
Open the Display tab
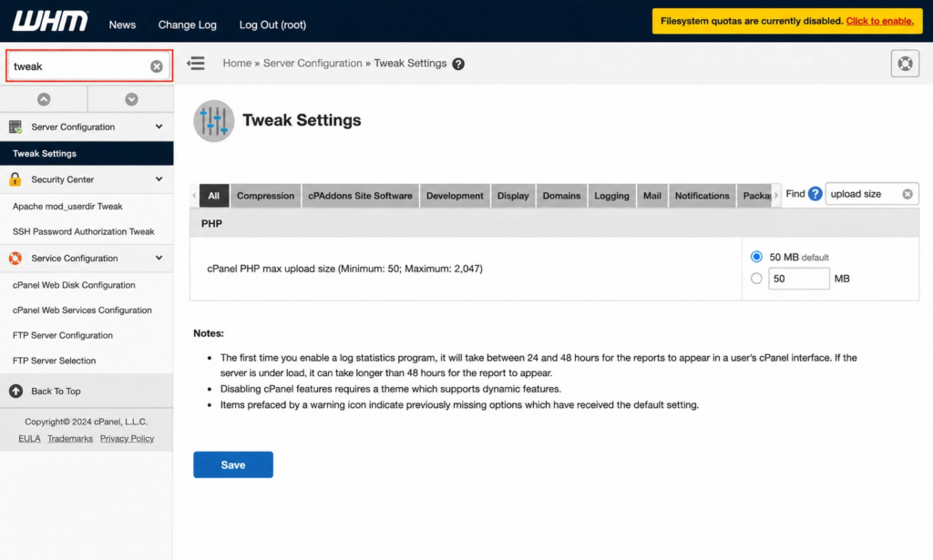[513, 196]
